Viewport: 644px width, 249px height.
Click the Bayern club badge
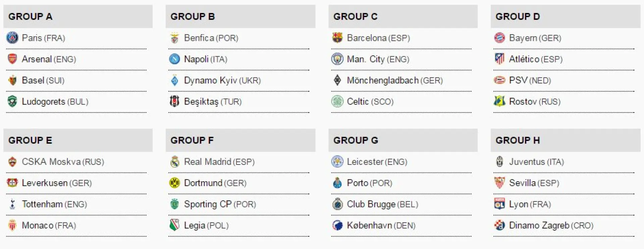499,38
